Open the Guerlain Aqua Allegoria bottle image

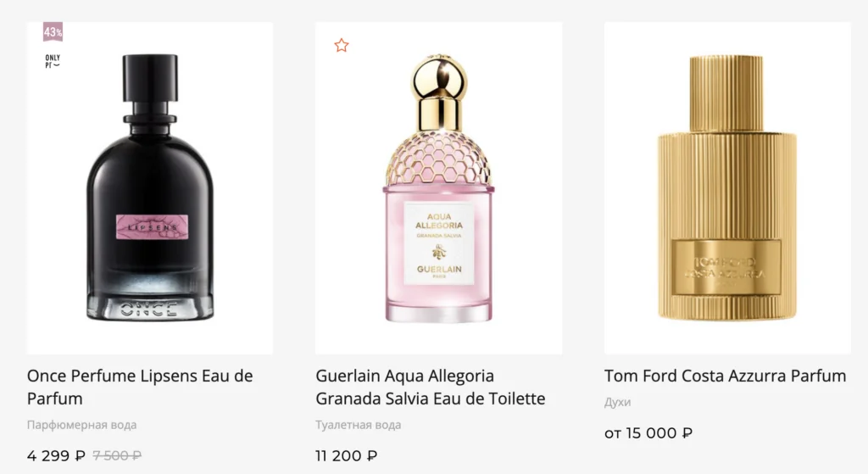[438, 188]
